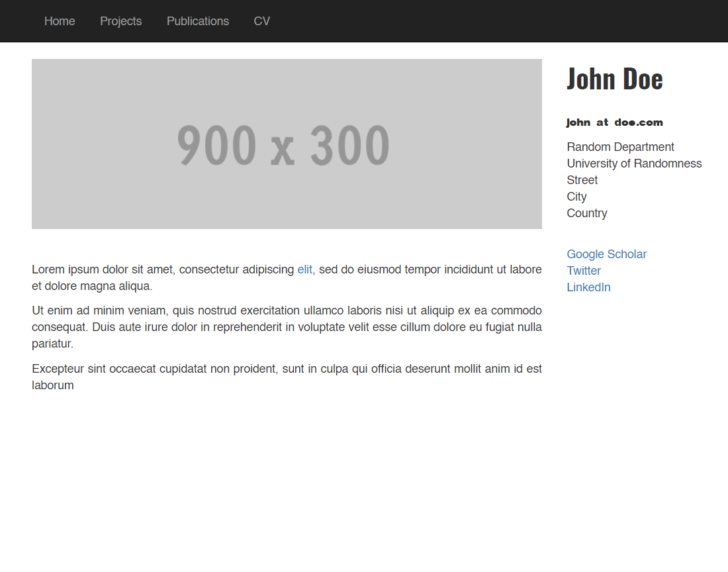Click the paragraph starting 'Excepteur sint occaecat'
This screenshot has width=728, height=572.
287,377
